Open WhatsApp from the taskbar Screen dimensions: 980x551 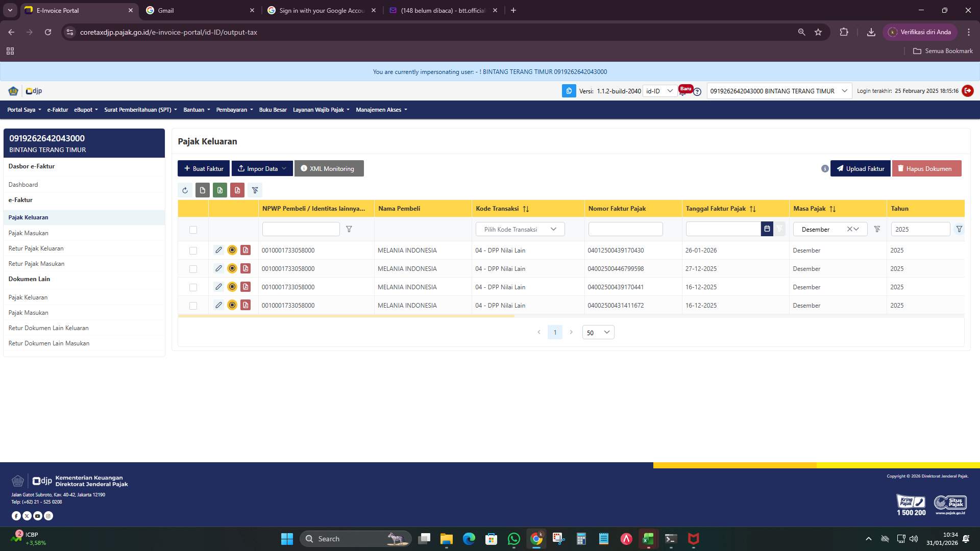click(x=513, y=539)
